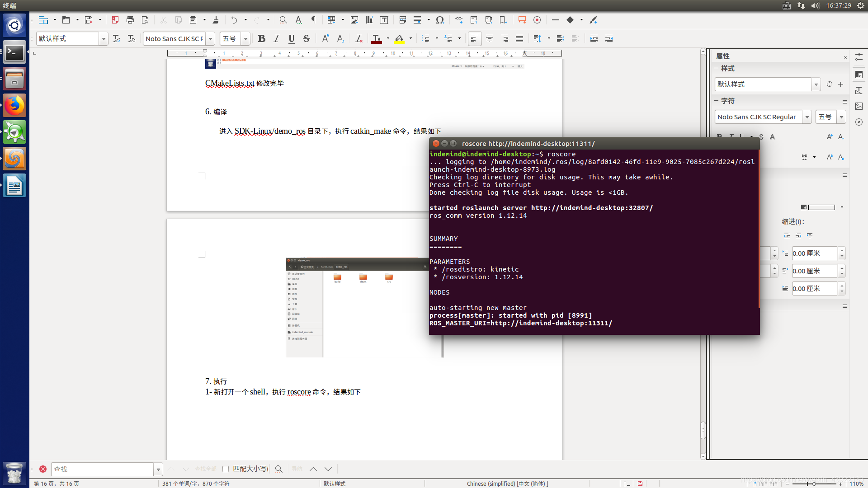Center align the paragraph
This screenshot has width=868, height=488.
(490, 39)
